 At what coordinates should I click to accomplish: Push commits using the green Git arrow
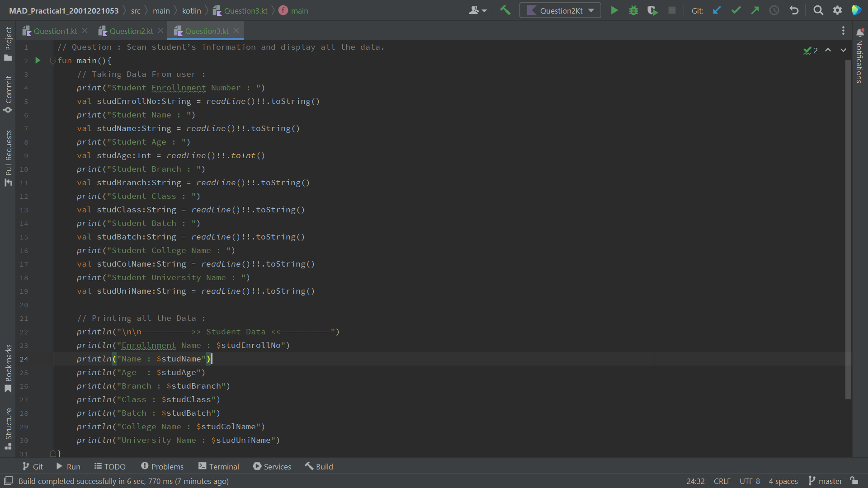[755, 10]
